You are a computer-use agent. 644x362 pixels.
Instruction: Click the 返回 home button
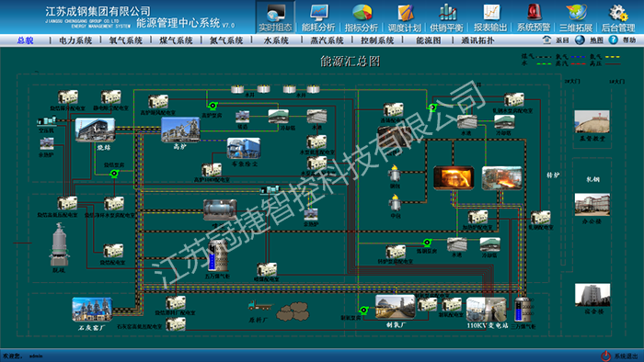(556, 40)
